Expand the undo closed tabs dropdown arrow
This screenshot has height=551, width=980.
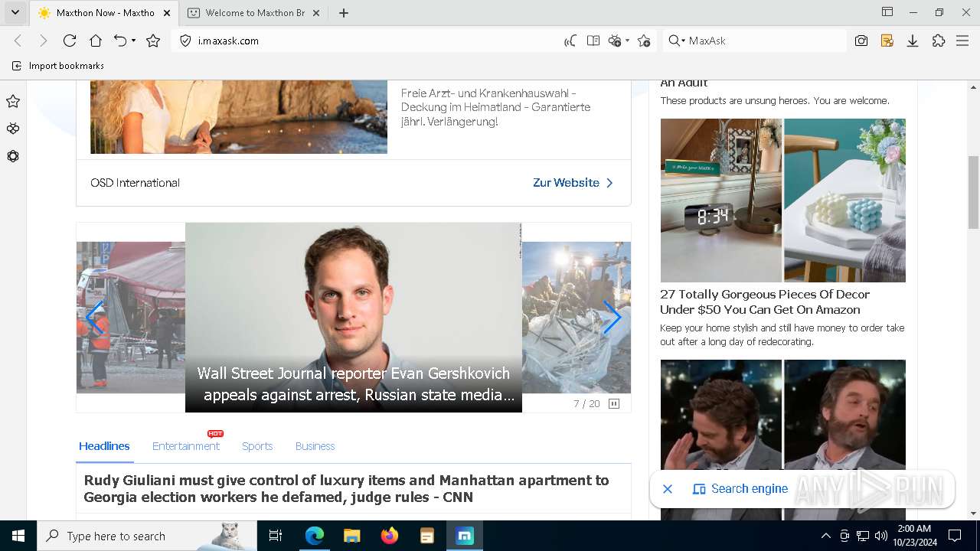point(134,41)
